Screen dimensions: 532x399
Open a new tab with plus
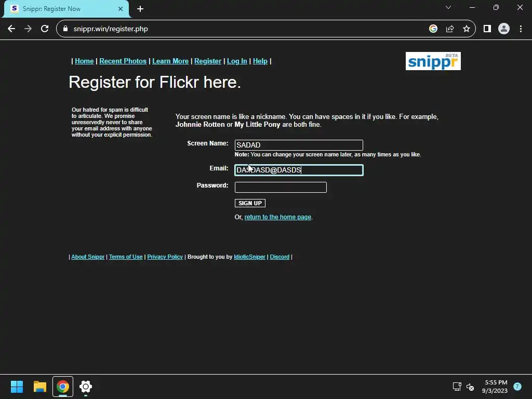click(140, 9)
